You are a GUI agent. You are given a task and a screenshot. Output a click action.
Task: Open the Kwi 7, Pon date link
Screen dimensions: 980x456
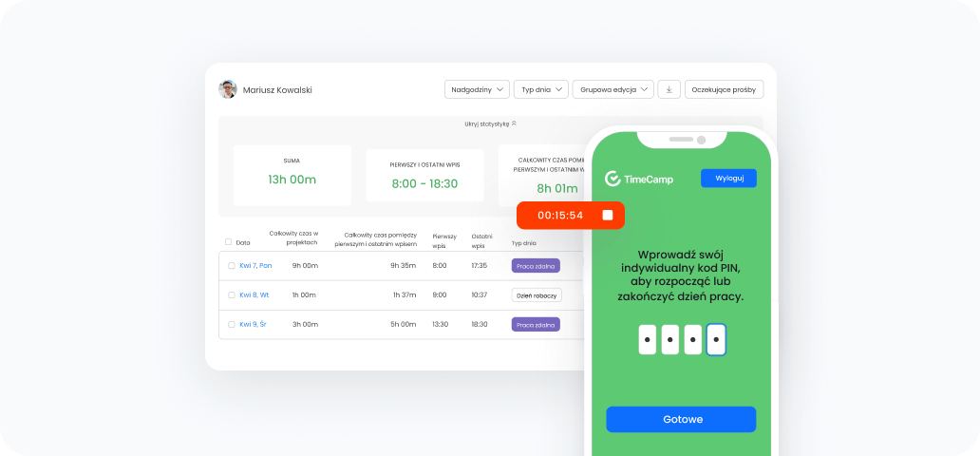point(255,266)
